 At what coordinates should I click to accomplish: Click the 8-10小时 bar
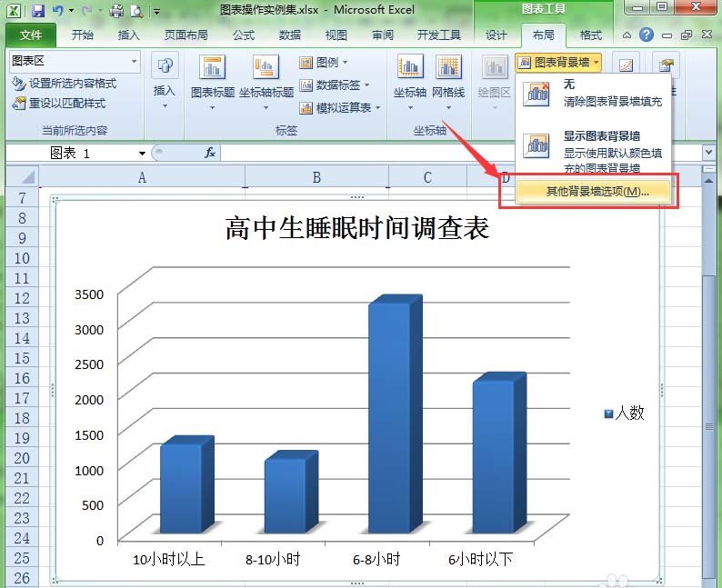292,492
